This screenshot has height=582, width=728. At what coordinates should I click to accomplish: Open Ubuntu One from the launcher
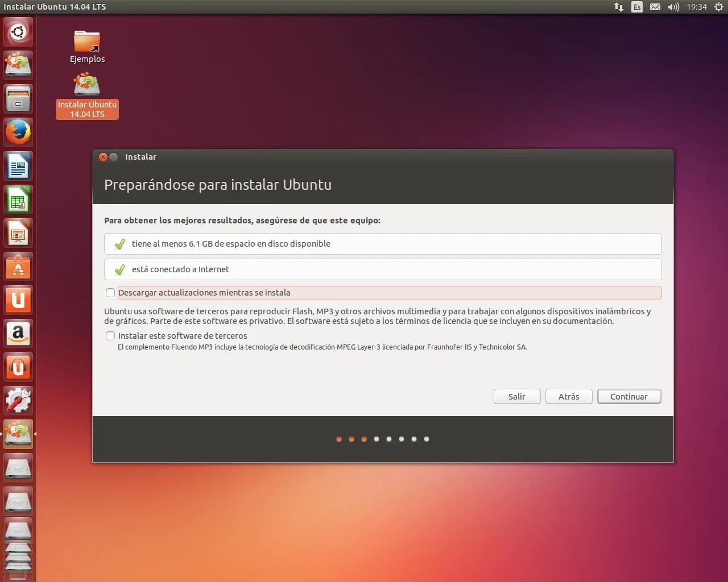click(x=18, y=300)
